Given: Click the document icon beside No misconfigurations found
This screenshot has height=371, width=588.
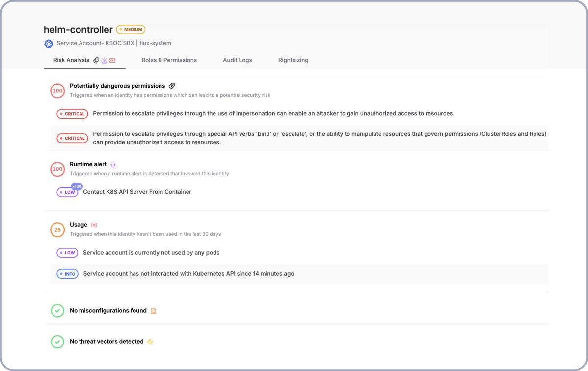Looking at the screenshot, I should tap(153, 311).
